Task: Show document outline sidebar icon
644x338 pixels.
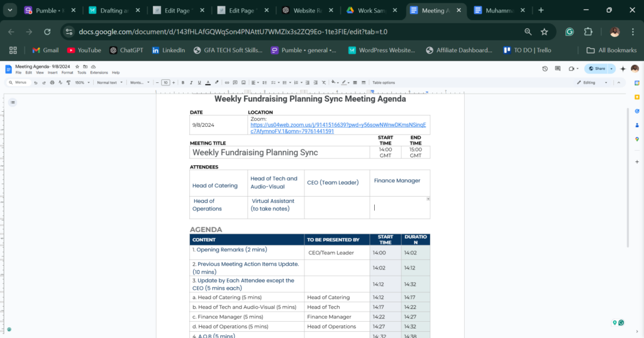Action: [x=13, y=102]
